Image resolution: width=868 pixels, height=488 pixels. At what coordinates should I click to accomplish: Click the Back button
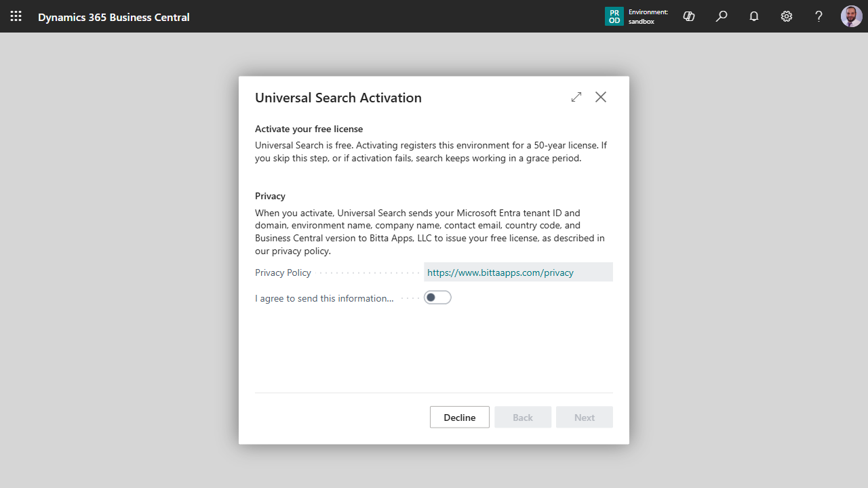pos(523,418)
